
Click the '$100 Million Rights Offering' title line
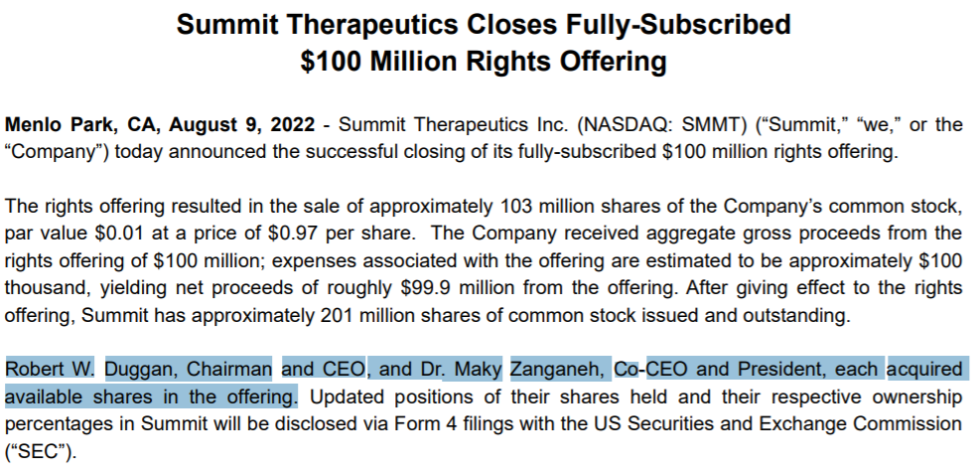point(484,62)
